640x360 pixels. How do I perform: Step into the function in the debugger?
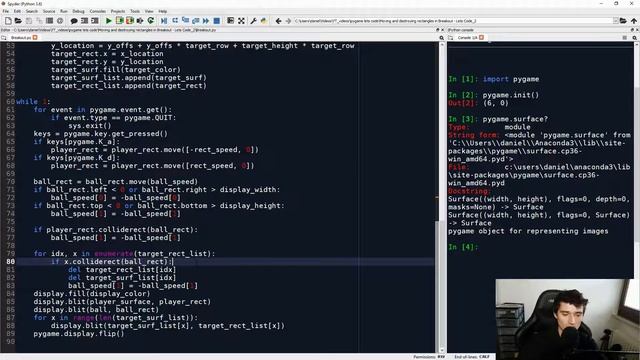pos(185,20)
